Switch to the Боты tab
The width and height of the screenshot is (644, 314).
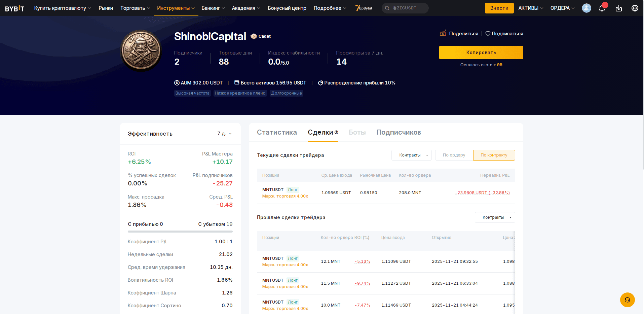click(357, 132)
